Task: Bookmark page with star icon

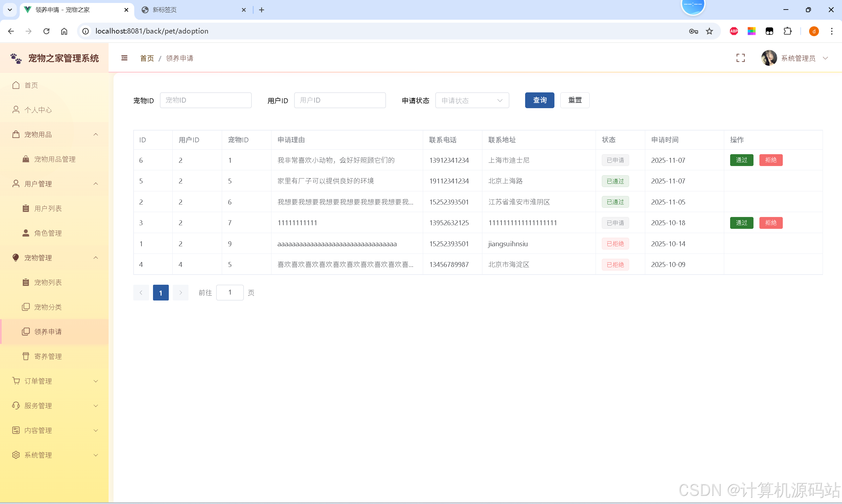Action: point(709,31)
